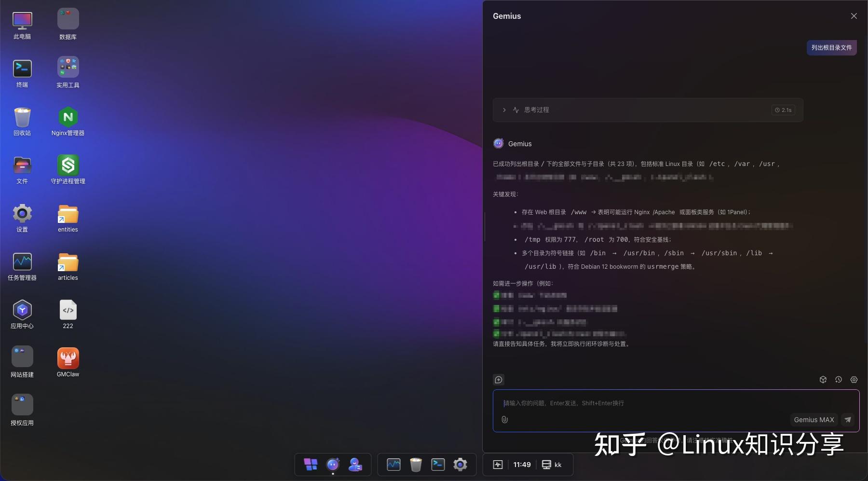Viewport: 868px width, 481px height.
Task: Open the 授权应用 folder icon
Action: [22, 405]
